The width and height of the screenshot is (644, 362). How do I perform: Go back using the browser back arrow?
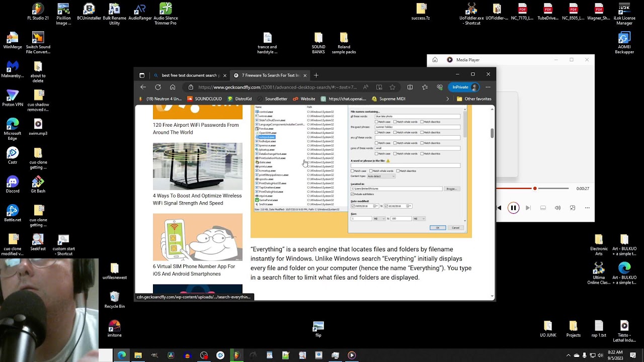tap(143, 87)
